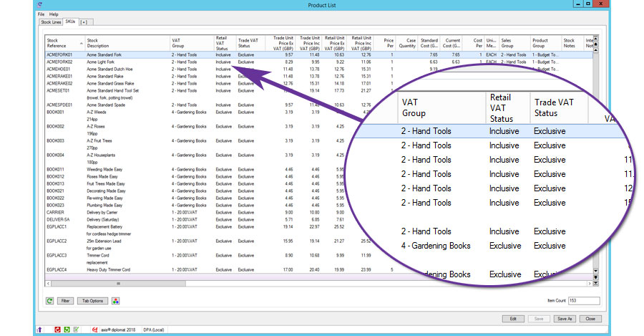Click 'Weeding Made Easy' description
This screenshot has width=644, height=336.
(104, 170)
